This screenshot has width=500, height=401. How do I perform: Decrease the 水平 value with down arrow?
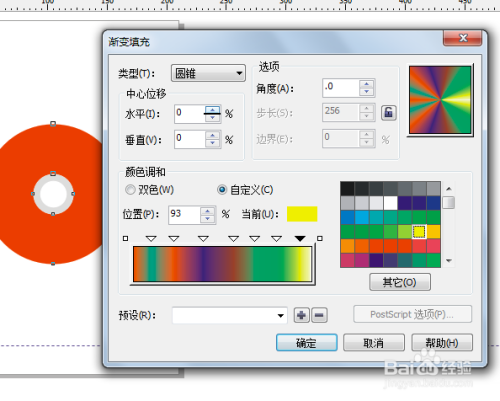point(212,118)
